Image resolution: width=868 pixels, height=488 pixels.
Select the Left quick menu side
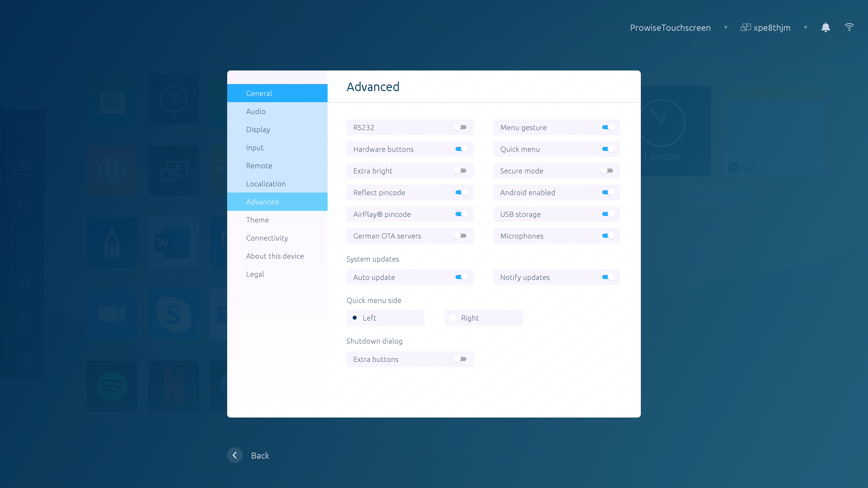[385, 318]
